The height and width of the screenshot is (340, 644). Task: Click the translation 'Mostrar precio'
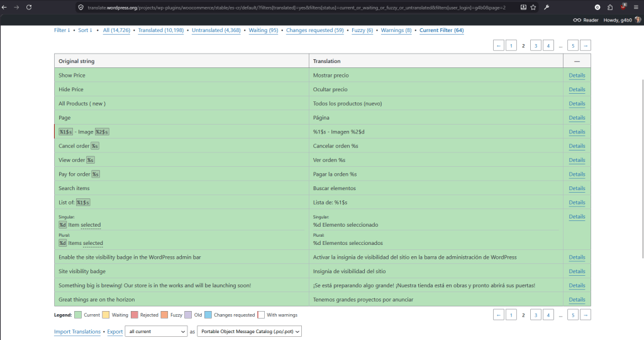coord(331,75)
